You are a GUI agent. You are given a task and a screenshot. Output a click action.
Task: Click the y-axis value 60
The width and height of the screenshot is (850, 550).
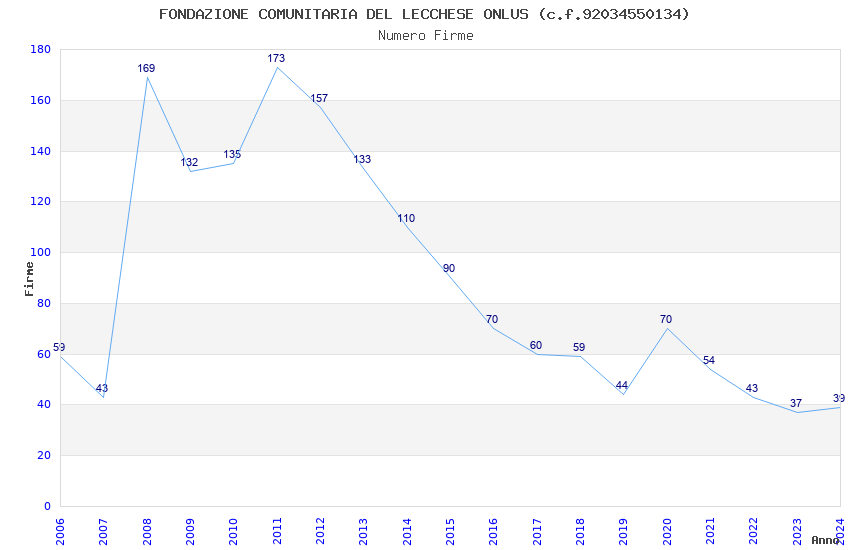[44, 354]
